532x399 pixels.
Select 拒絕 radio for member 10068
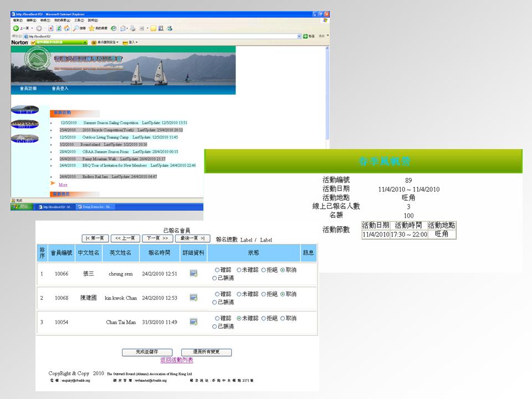pyautogui.click(x=264, y=294)
